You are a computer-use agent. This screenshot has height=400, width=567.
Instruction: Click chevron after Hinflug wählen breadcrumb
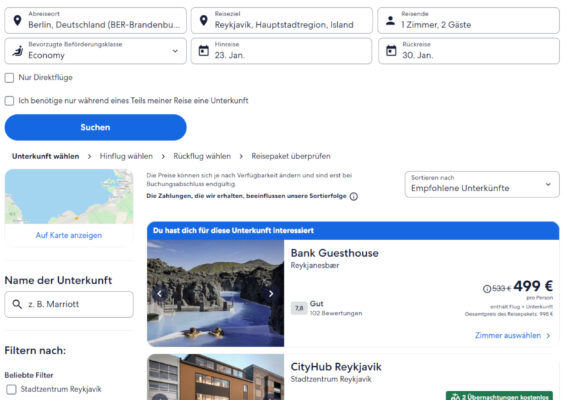pos(163,156)
